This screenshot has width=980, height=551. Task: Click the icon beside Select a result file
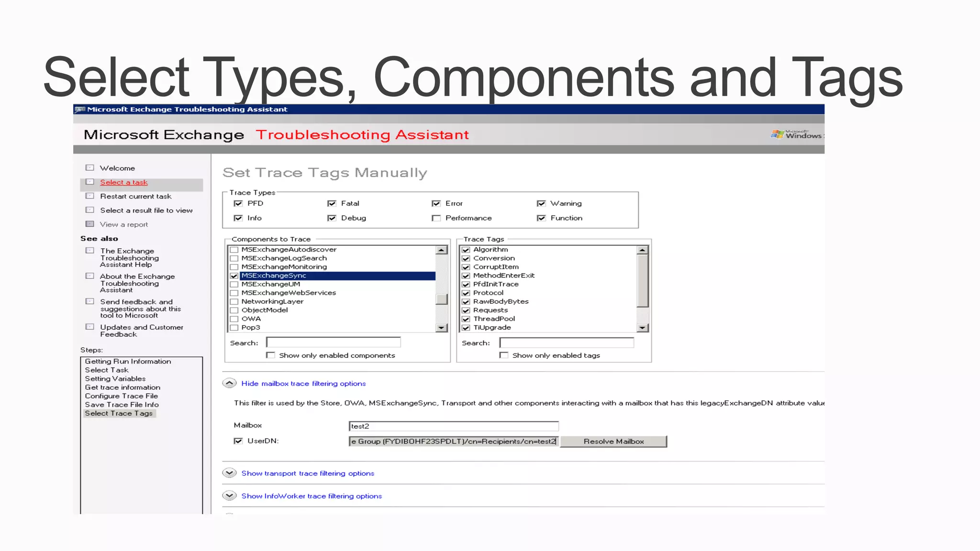(x=89, y=210)
